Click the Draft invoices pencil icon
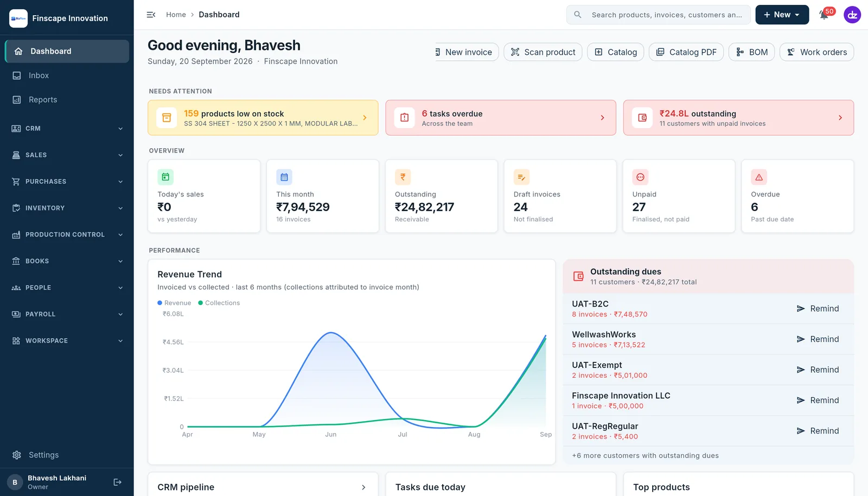The width and height of the screenshot is (868, 496). tap(521, 177)
